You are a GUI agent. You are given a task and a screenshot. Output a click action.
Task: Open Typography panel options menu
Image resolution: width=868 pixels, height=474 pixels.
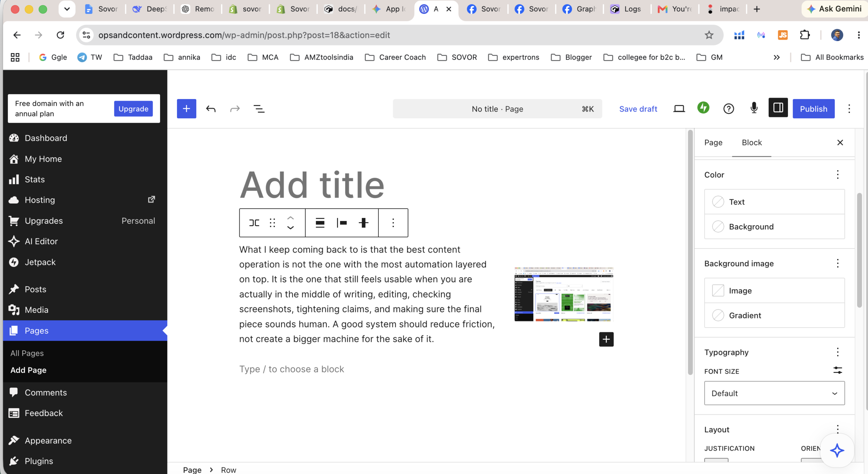click(x=837, y=352)
